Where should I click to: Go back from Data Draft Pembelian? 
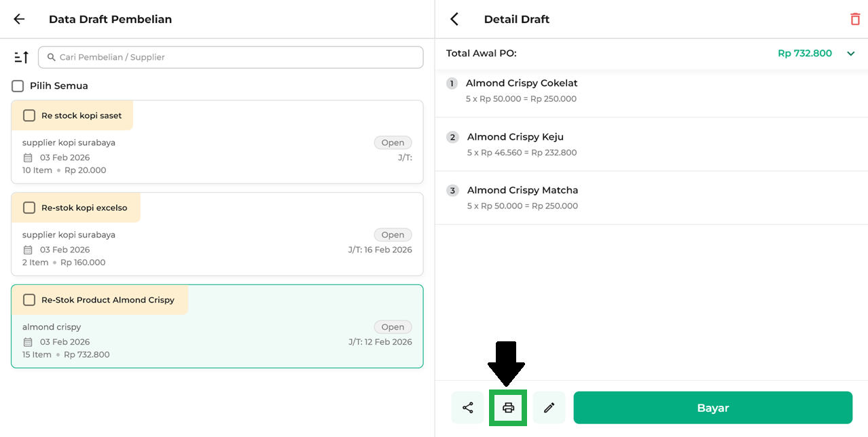point(19,19)
